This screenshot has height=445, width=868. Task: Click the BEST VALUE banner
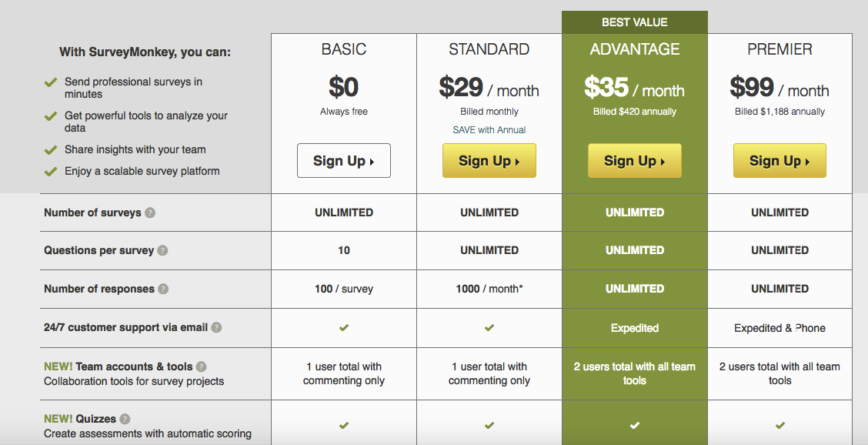coord(635,22)
